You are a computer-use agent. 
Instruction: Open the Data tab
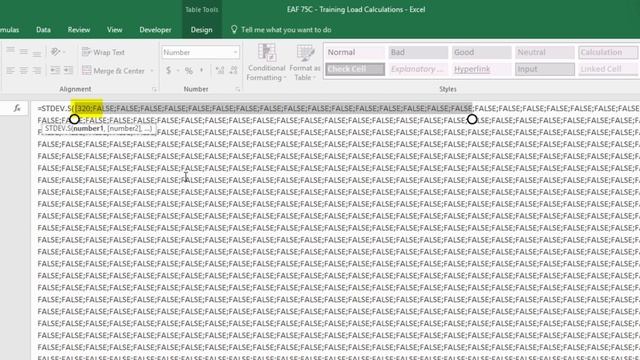point(43,29)
